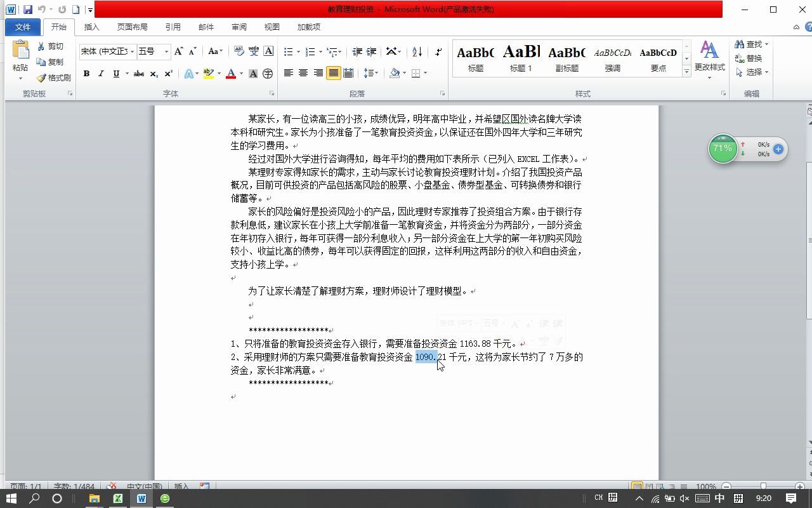Switch to the Page Layout (页面布局) tab
812x508 pixels.
(132, 27)
